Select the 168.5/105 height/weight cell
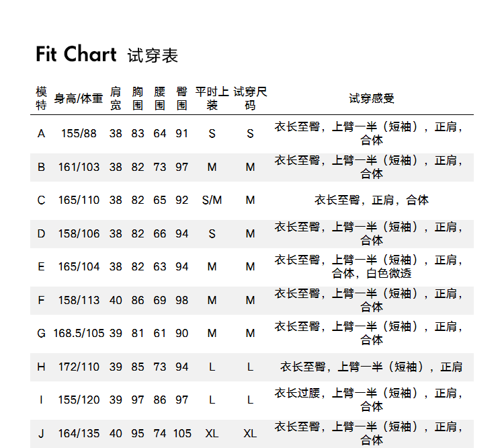Screen dimensions: 504x448 (79, 333)
